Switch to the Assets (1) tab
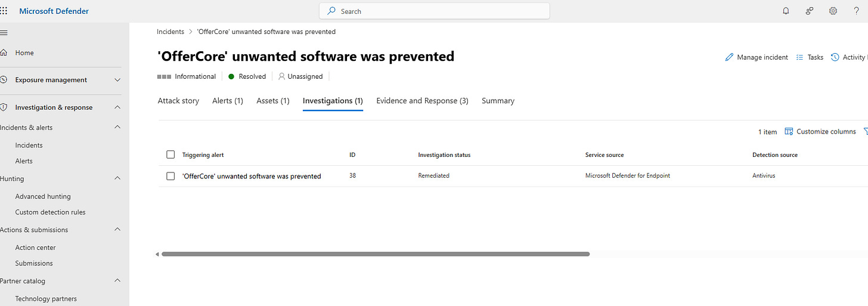868x306 pixels. tap(273, 101)
